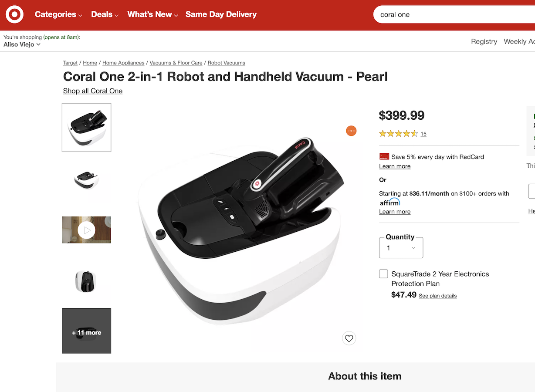Click the Target bullseye logo
This screenshot has width=535, height=392.
pos(14,14)
